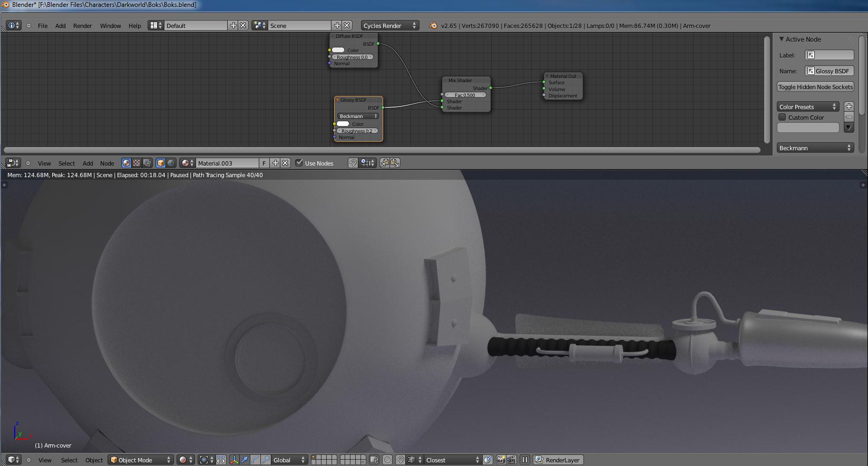Viewport: 868px width, 466px height.
Task: Toggle the Material.003 fake user F button
Action: [x=264, y=163]
